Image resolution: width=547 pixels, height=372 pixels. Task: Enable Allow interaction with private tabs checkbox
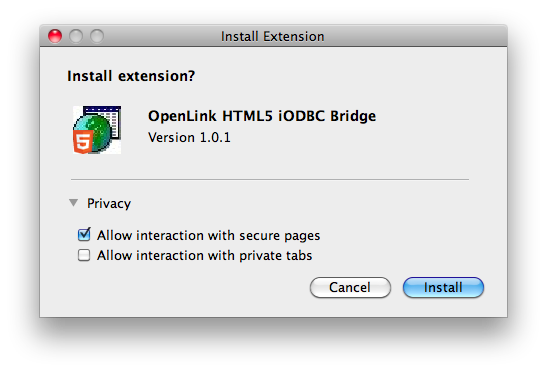click(x=84, y=255)
